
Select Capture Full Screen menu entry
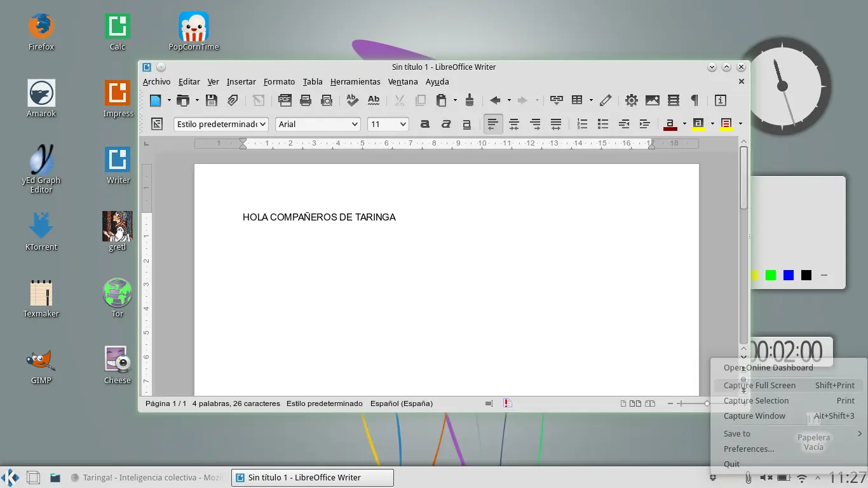point(789,385)
